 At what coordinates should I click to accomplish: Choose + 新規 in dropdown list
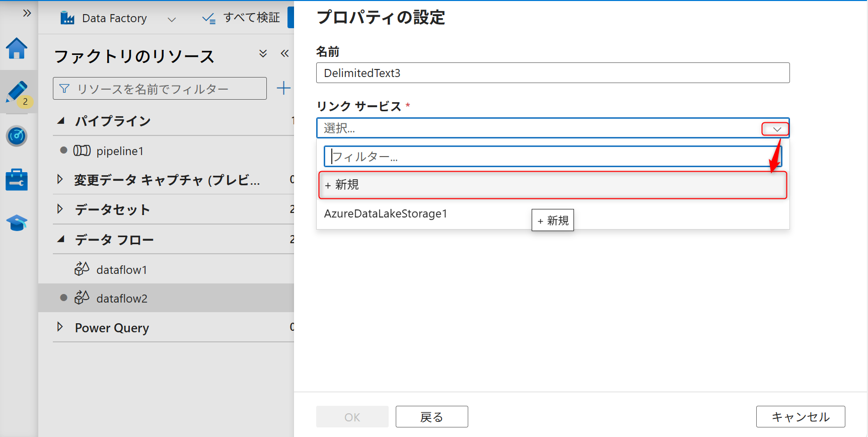(553, 185)
